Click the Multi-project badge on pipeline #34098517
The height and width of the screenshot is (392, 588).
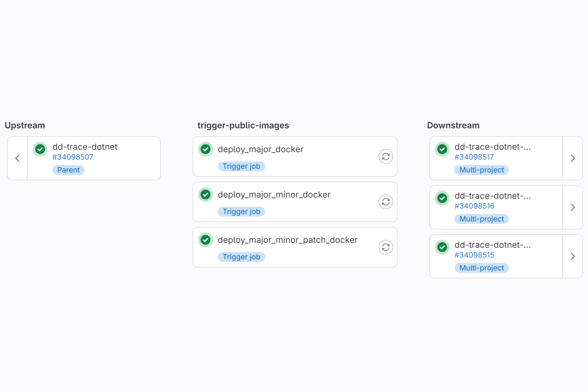pos(481,170)
